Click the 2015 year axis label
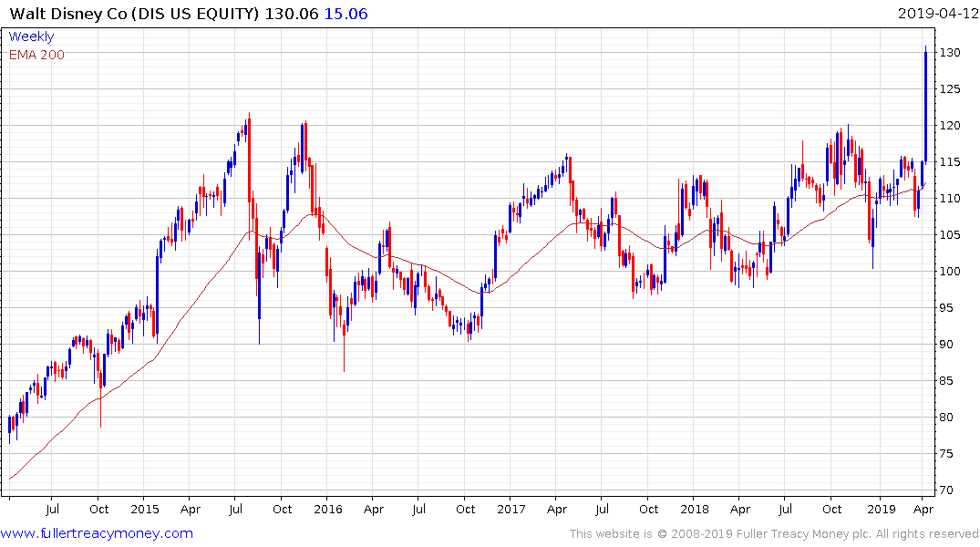Viewport: 980px width, 547px height. 144,509
